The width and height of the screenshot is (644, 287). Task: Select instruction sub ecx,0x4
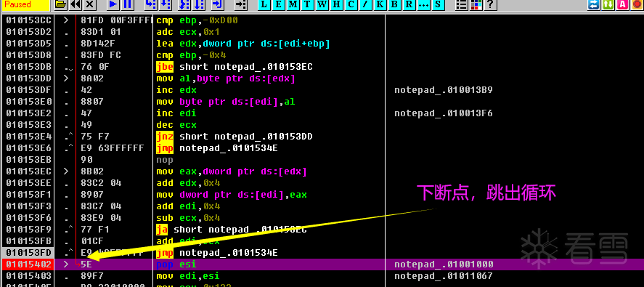[189, 217]
